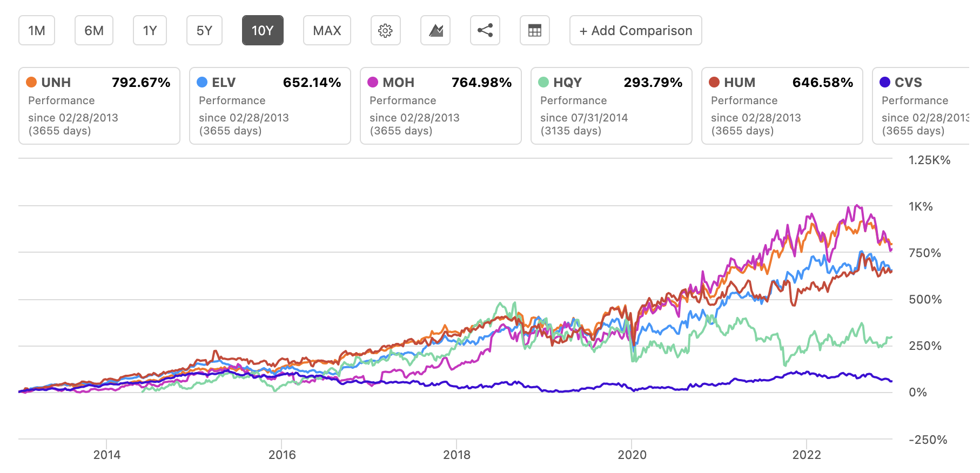The width and height of the screenshot is (980, 473).
Task: Click the 293.79% performance value
Action: (653, 83)
